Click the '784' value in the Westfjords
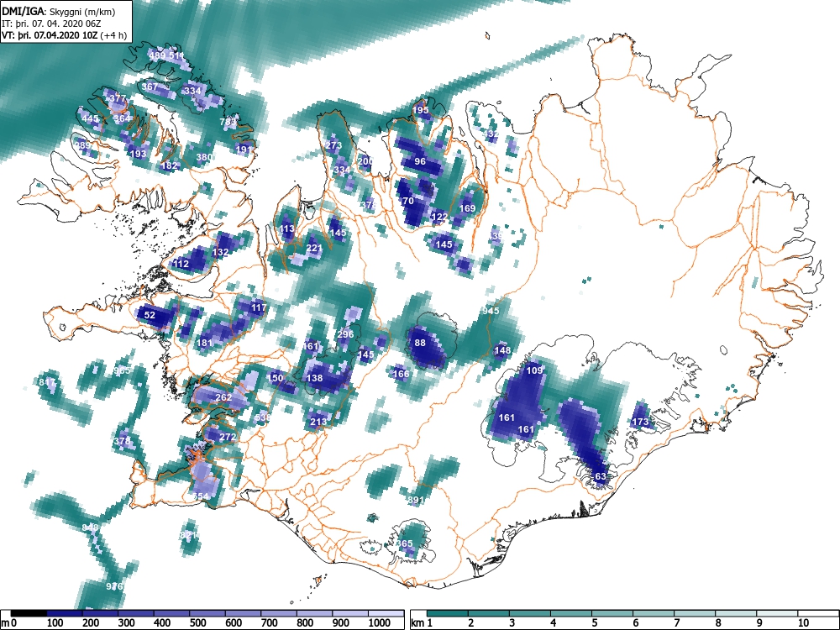Viewport: 840px width, 630px height. (x=228, y=122)
